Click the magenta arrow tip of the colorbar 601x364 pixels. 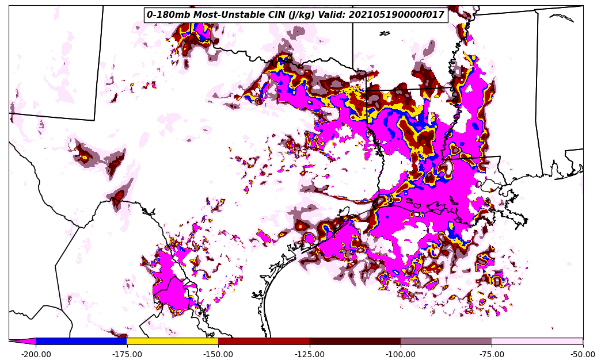[23, 341]
